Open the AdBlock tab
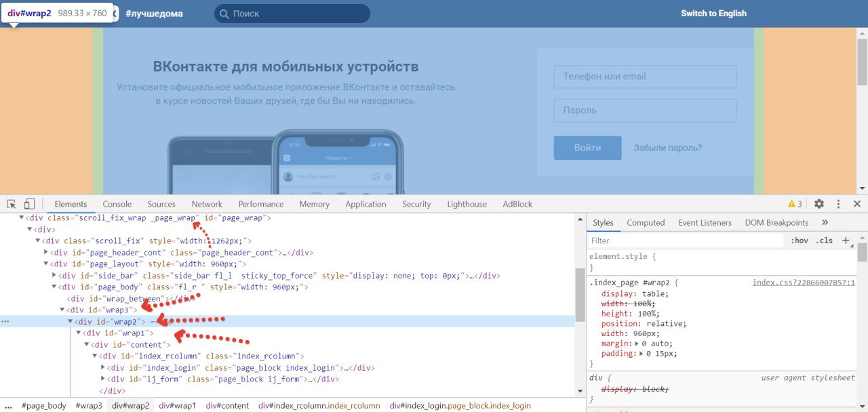The width and height of the screenshot is (868, 412). 517,204
